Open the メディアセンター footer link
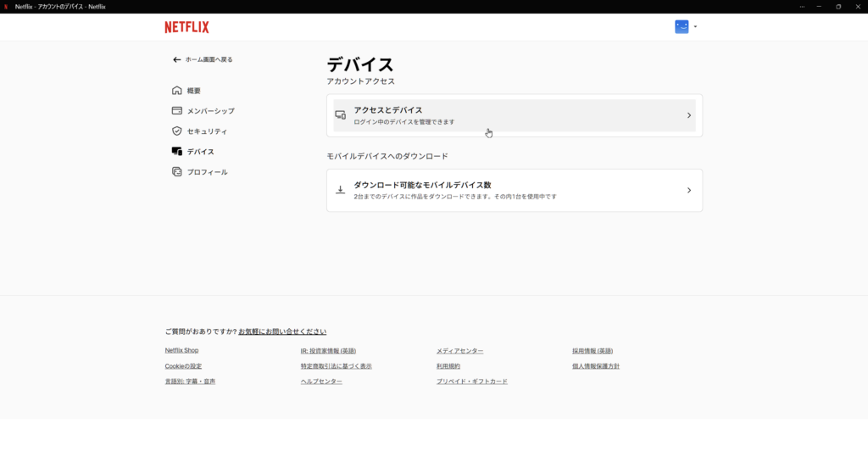 [x=459, y=351]
